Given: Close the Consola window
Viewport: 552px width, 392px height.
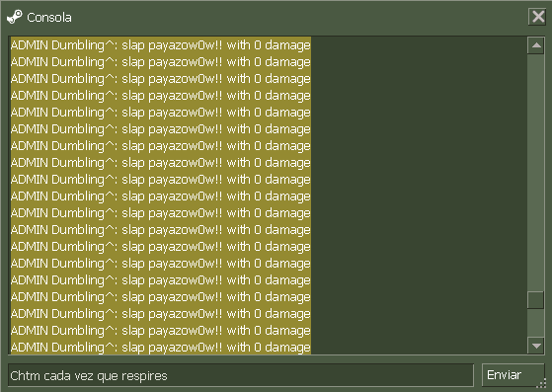Looking at the screenshot, I should 537,17.
